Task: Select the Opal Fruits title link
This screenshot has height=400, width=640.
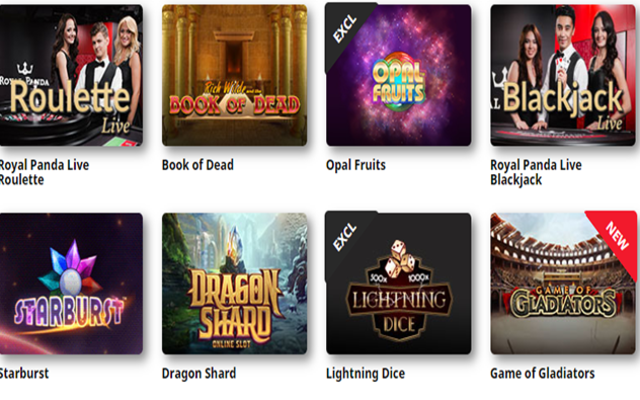Action: (356, 165)
